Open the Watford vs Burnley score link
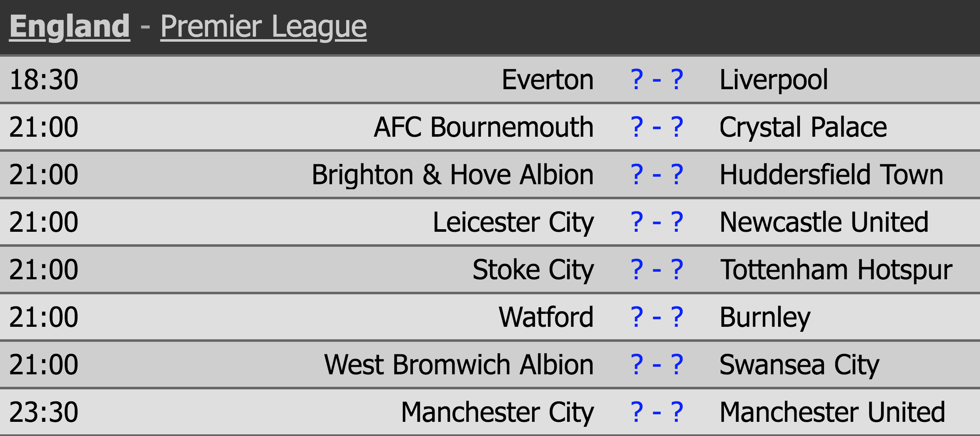Image resolution: width=980 pixels, height=436 pixels. 657,317
